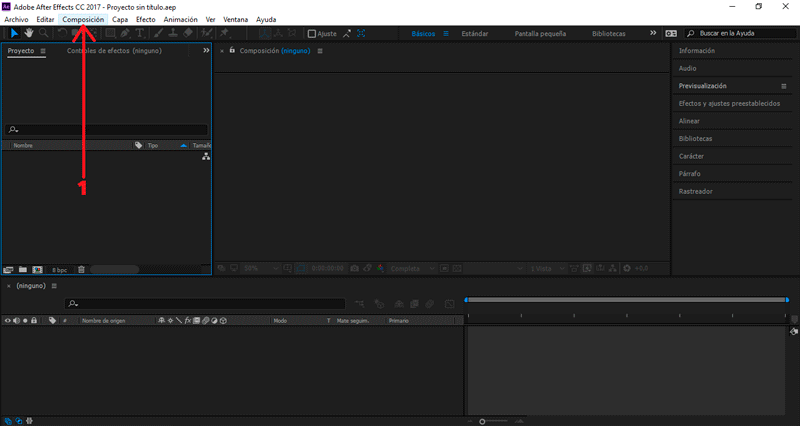Click the new composition icon in Proyecto panel
The width and height of the screenshot is (800, 426).
37,269
